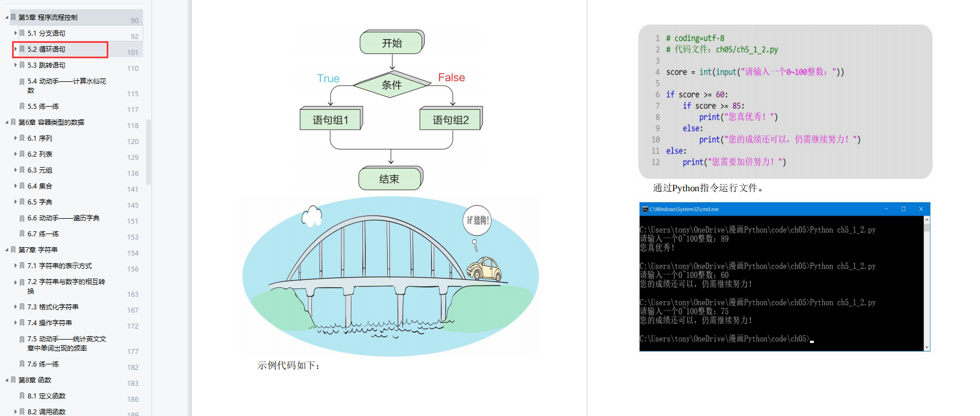980x416 pixels.
Task: Click page number 90 in outline
Action: (135, 20)
